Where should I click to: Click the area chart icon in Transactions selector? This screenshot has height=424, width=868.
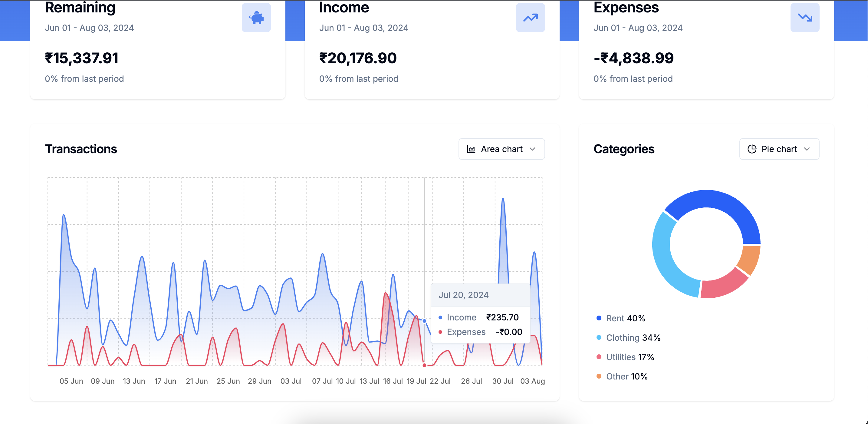pyautogui.click(x=472, y=149)
